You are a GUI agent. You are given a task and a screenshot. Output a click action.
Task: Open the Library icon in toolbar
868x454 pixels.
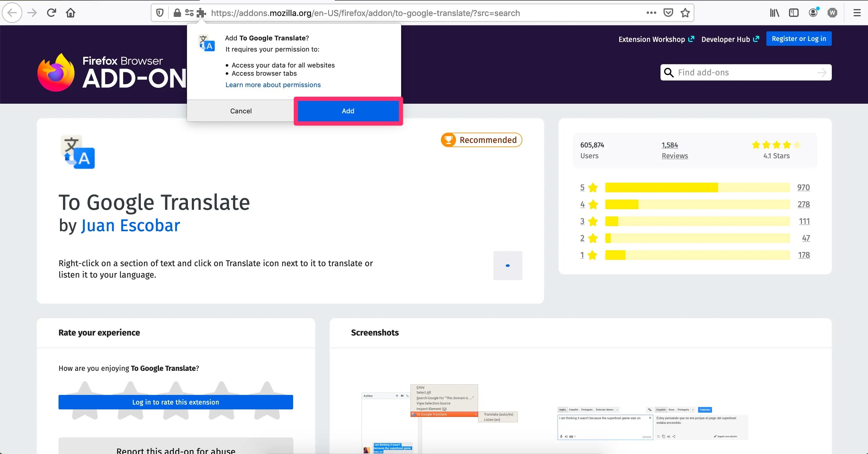click(774, 13)
